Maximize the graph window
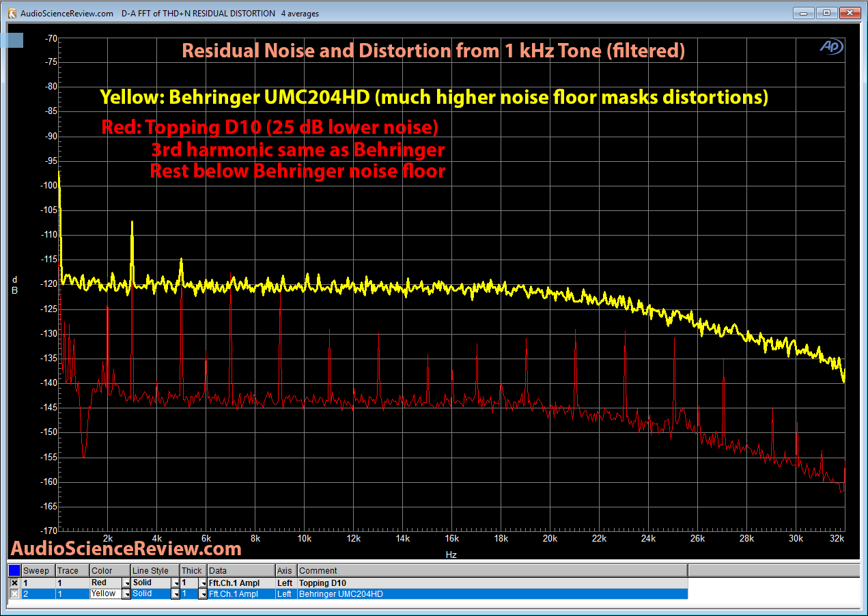Image resolution: width=868 pixels, height=616 pixels. pyautogui.click(x=826, y=12)
